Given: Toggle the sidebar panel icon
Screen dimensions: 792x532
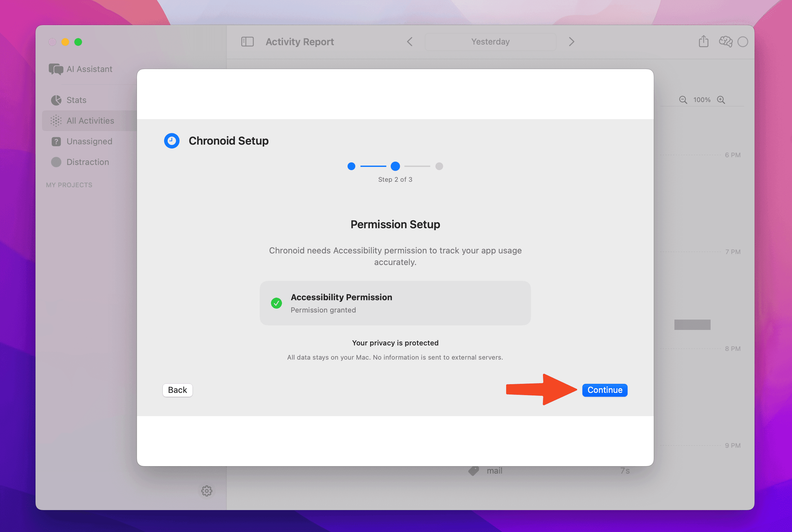Looking at the screenshot, I should coord(247,42).
